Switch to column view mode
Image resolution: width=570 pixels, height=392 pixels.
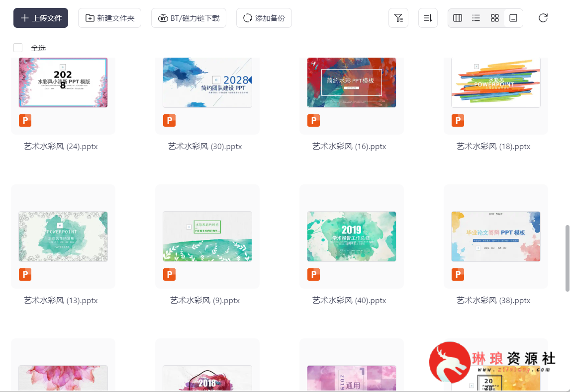(458, 18)
